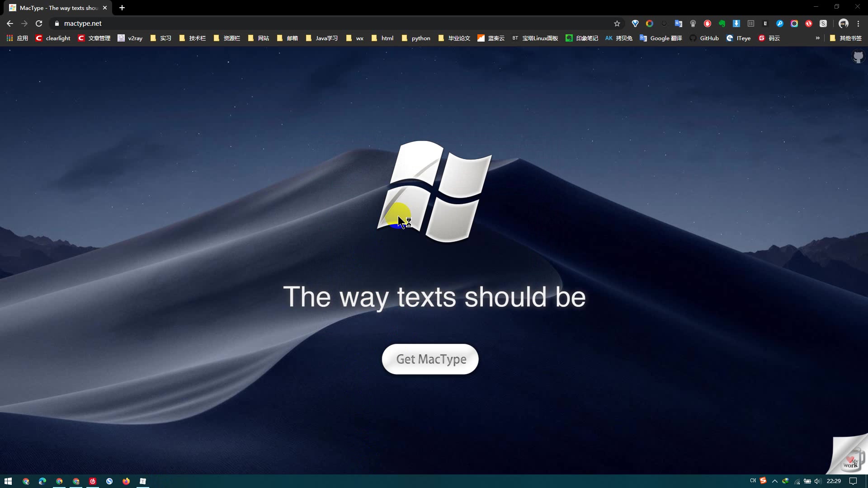This screenshot has width=868, height=488.
Task: Open the 毕业论文 bookmark folder
Action: tap(454, 38)
